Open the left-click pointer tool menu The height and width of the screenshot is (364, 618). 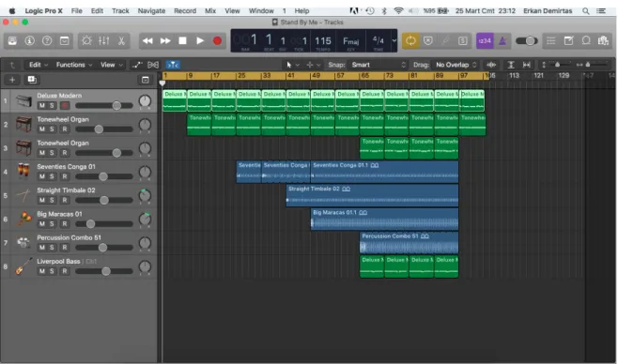coord(292,65)
